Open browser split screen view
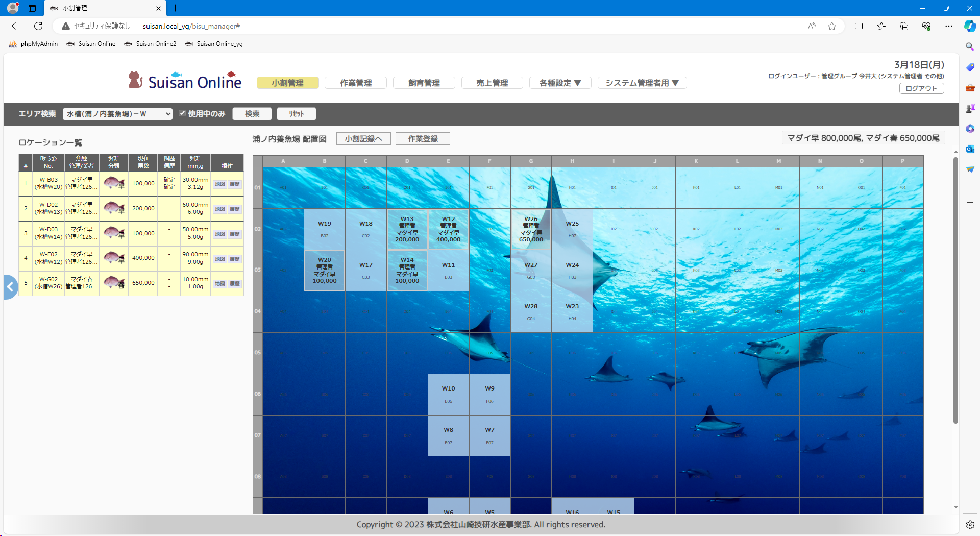This screenshot has height=536, width=980. pyautogui.click(x=859, y=26)
